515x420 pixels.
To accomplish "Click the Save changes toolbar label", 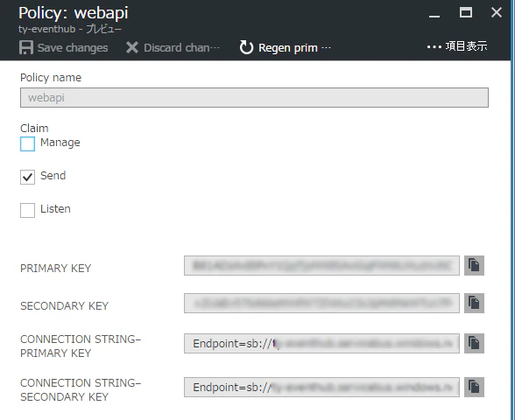I will [x=73, y=48].
